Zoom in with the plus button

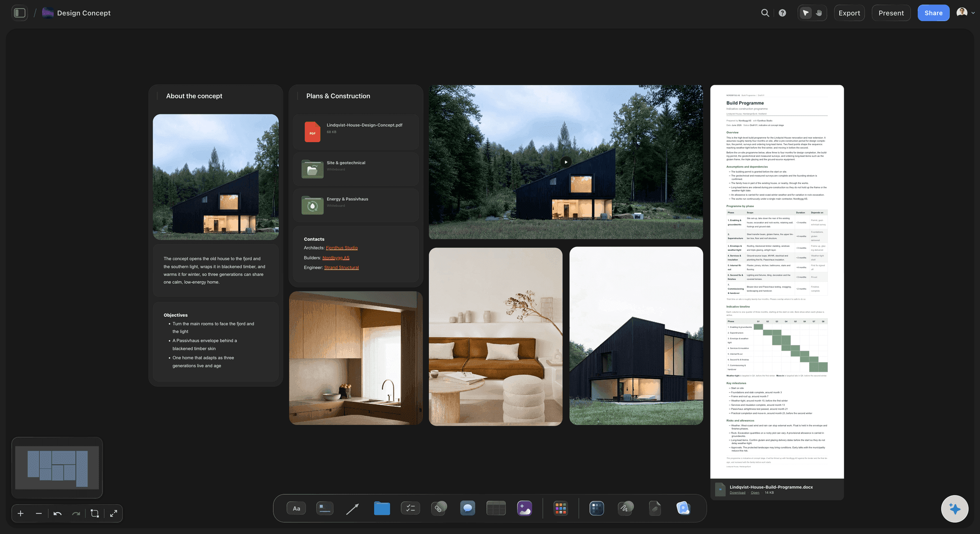pyautogui.click(x=21, y=513)
